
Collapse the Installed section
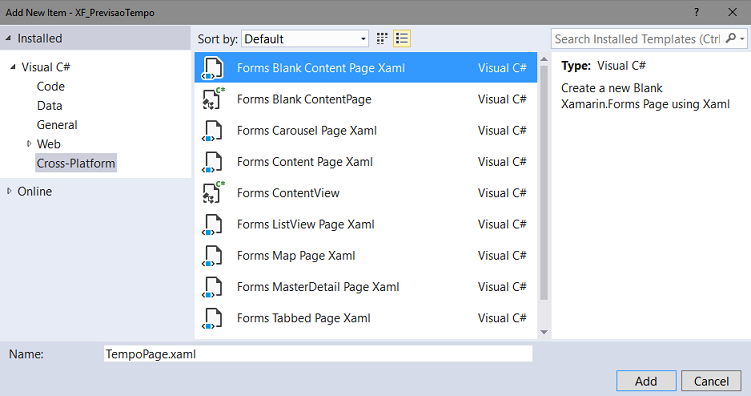[8, 38]
